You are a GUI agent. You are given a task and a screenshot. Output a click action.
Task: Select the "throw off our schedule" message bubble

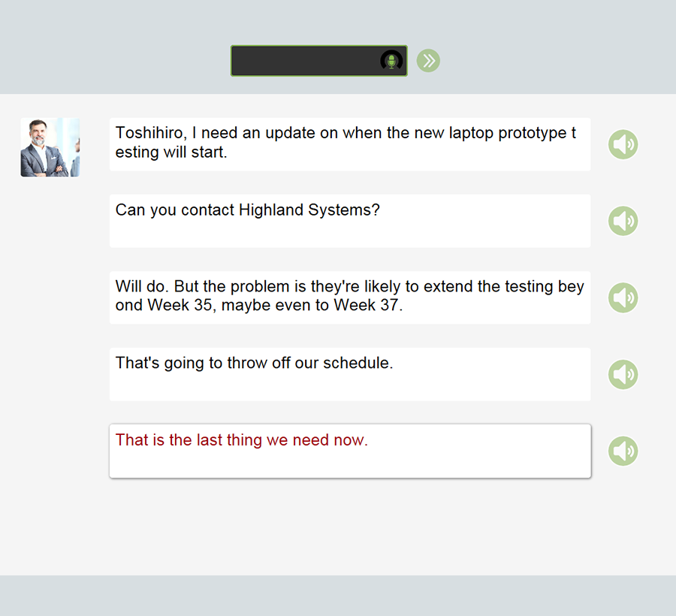349,374
